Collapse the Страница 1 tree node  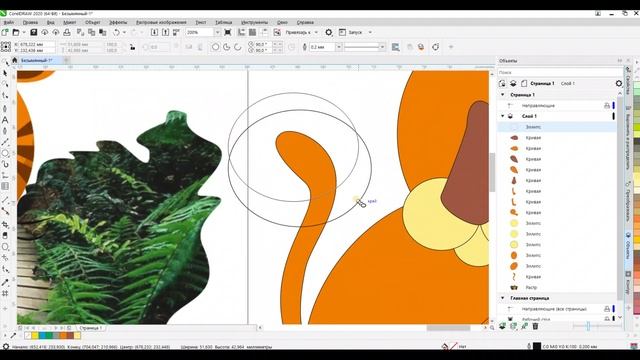502,95
